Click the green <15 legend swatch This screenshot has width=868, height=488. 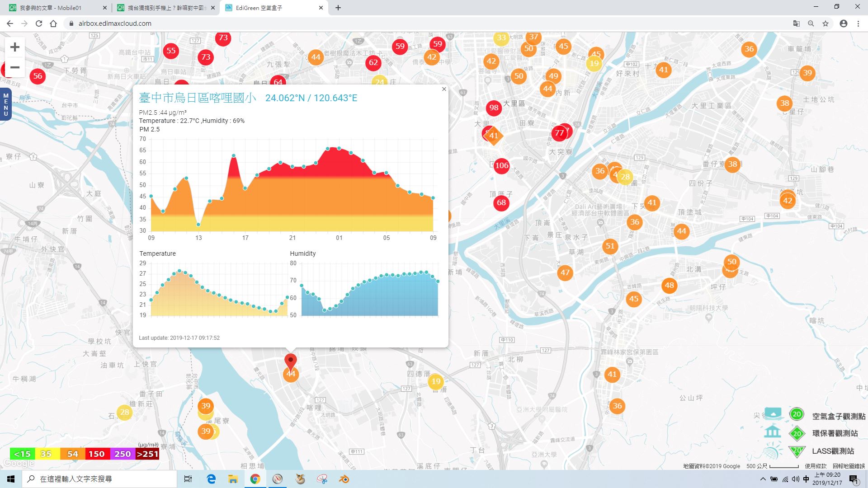coord(22,454)
